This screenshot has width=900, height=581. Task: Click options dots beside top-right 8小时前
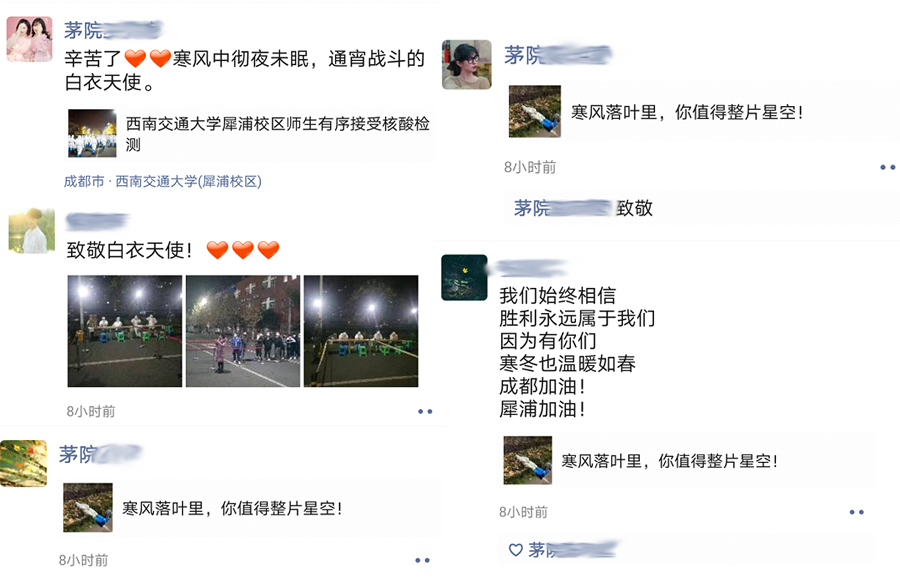click(x=887, y=168)
